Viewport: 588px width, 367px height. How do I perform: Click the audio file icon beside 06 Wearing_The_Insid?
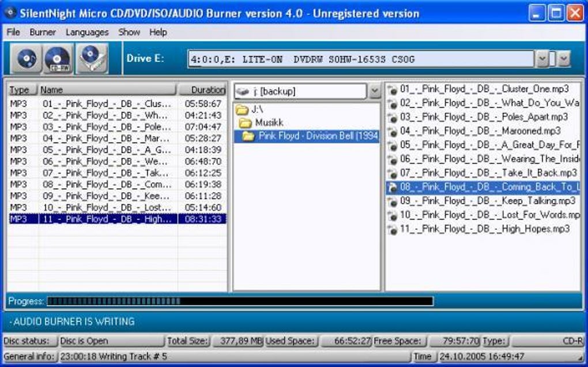392,159
